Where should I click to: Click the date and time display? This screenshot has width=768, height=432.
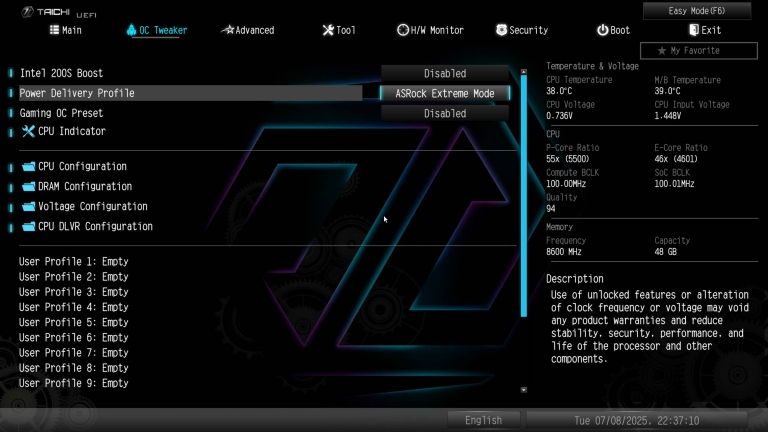point(637,420)
